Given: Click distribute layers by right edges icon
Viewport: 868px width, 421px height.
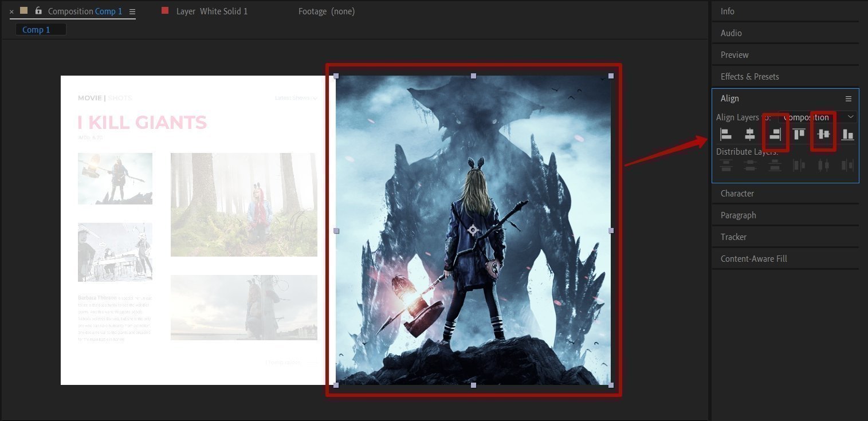Looking at the screenshot, I should pyautogui.click(x=847, y=166).
